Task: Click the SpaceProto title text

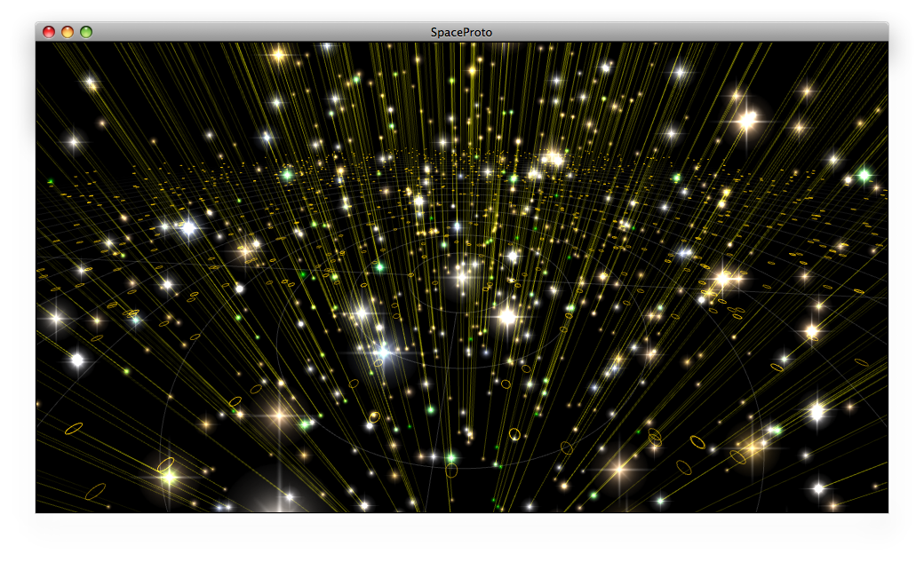Action: coord(461,32)
